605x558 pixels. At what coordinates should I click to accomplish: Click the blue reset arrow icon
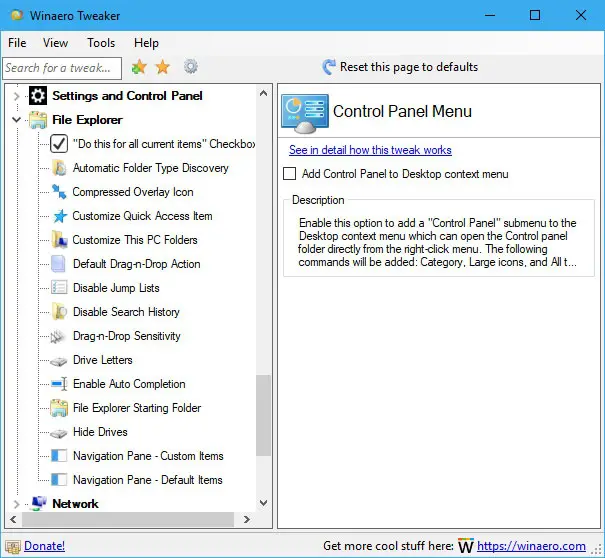(329, 67)
